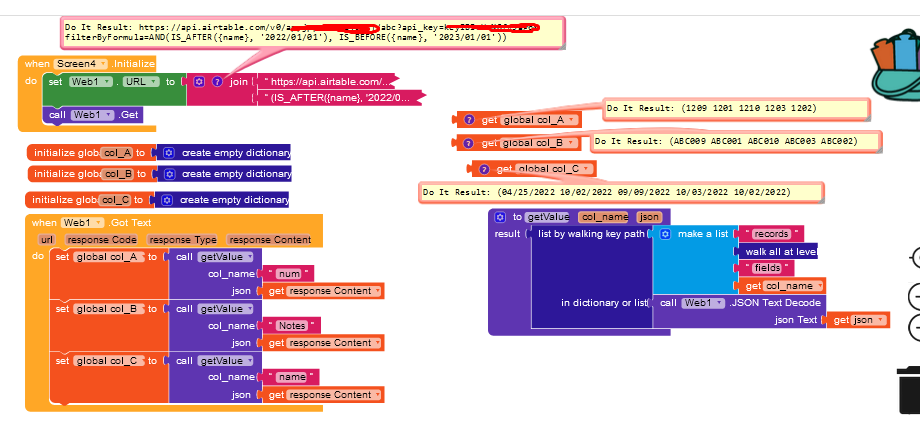
Task: Click the comment icon on get global col_C
Action: 484,169
